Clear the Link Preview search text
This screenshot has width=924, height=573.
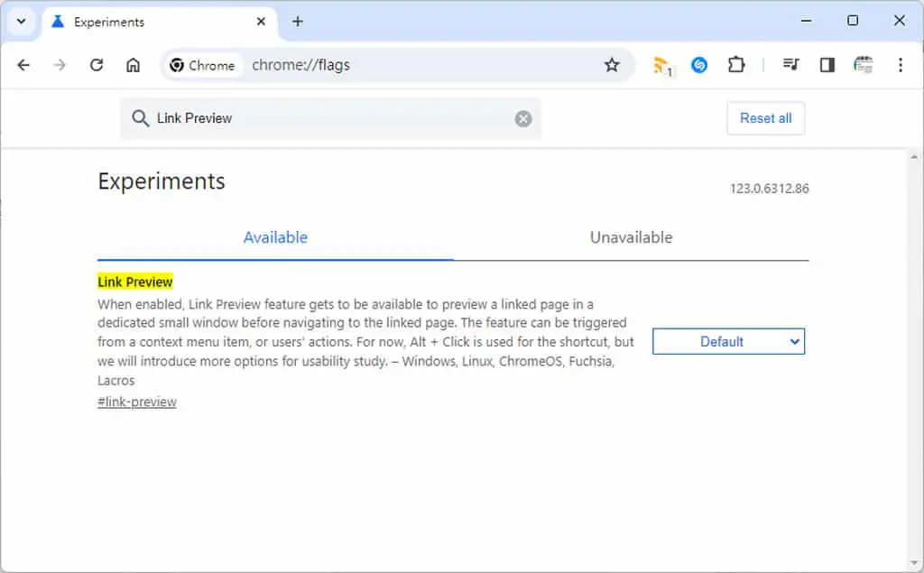[522, 119]
